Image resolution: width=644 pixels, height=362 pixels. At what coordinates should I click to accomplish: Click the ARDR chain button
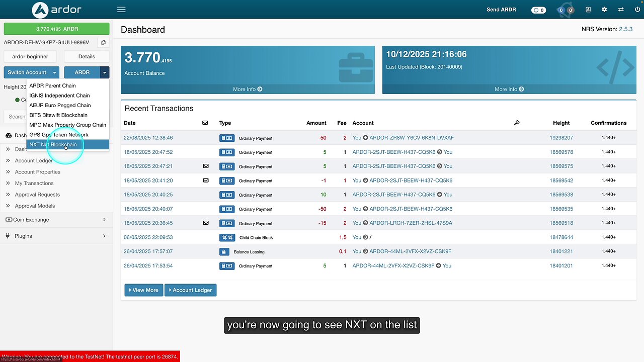[82, 72]
